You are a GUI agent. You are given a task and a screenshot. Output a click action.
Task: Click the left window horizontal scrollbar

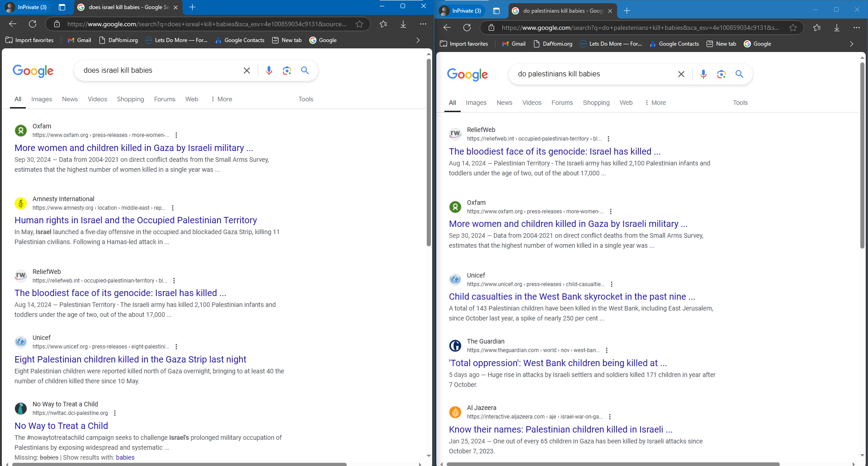[x=179, y=464]
